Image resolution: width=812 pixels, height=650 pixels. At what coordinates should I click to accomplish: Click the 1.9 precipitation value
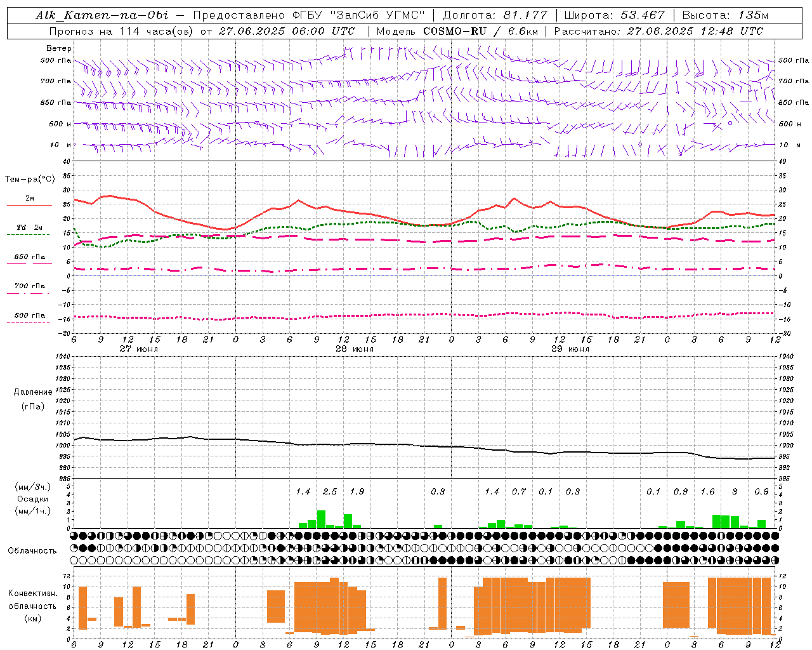pos(357,492)
